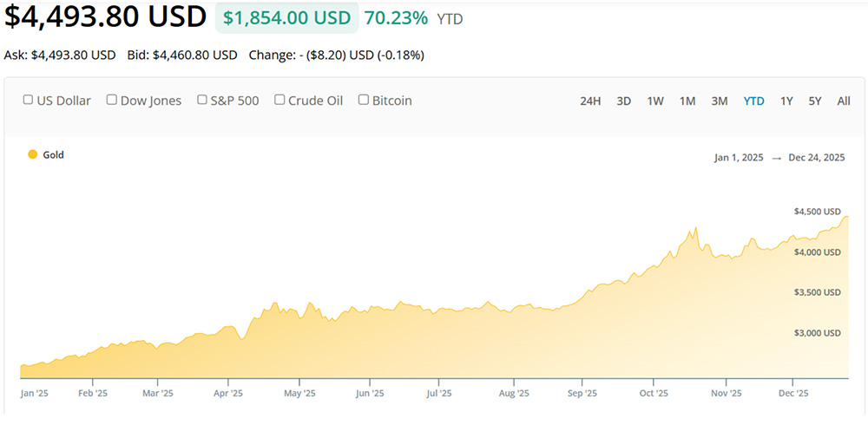Click the Gold series legend label
Screen dimensions: 868x425
[54, 154]
